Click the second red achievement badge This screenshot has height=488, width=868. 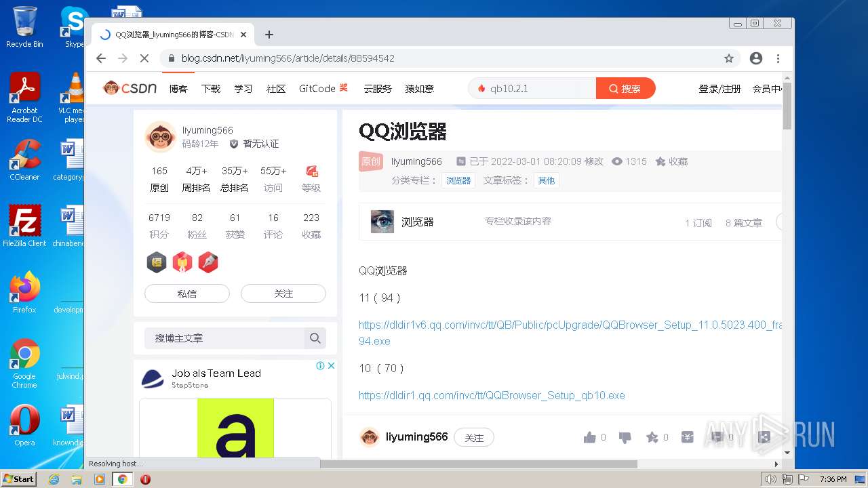click(182, 262)
